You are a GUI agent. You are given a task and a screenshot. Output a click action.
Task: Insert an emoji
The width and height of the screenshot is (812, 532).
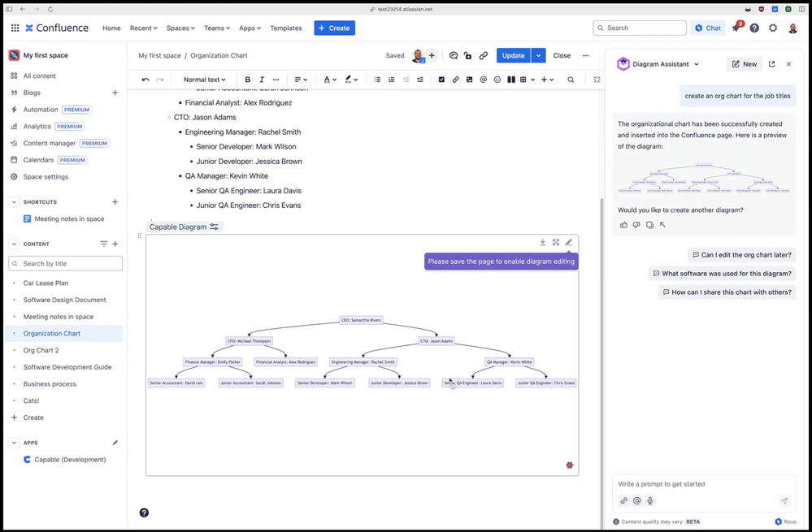point(497,80)
